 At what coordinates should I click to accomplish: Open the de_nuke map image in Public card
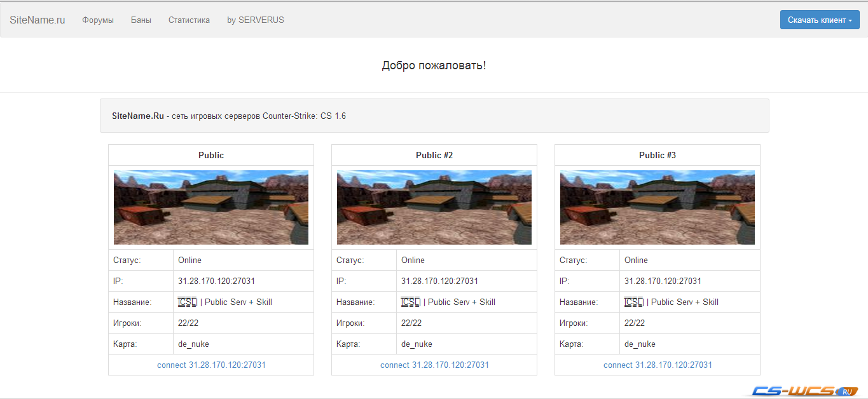tap(211, 207)
